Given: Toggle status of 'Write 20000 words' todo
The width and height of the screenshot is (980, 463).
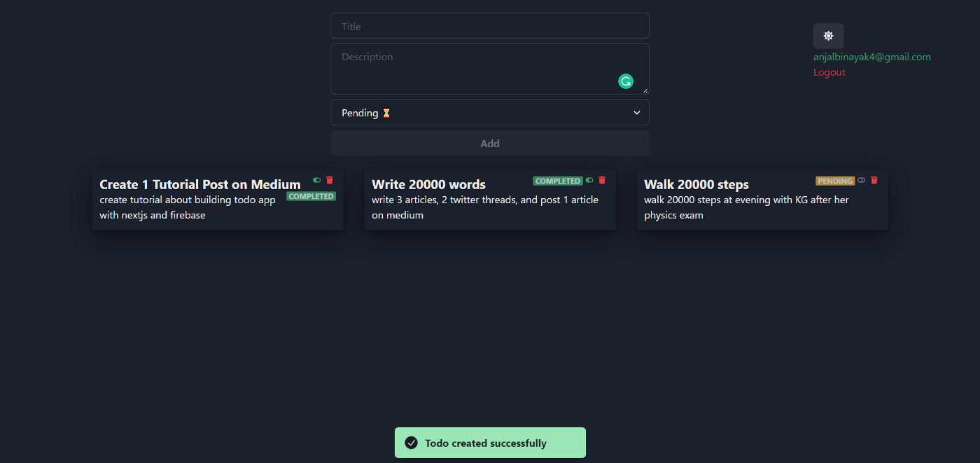Looking at the screenshot, I should coord(589,180).
